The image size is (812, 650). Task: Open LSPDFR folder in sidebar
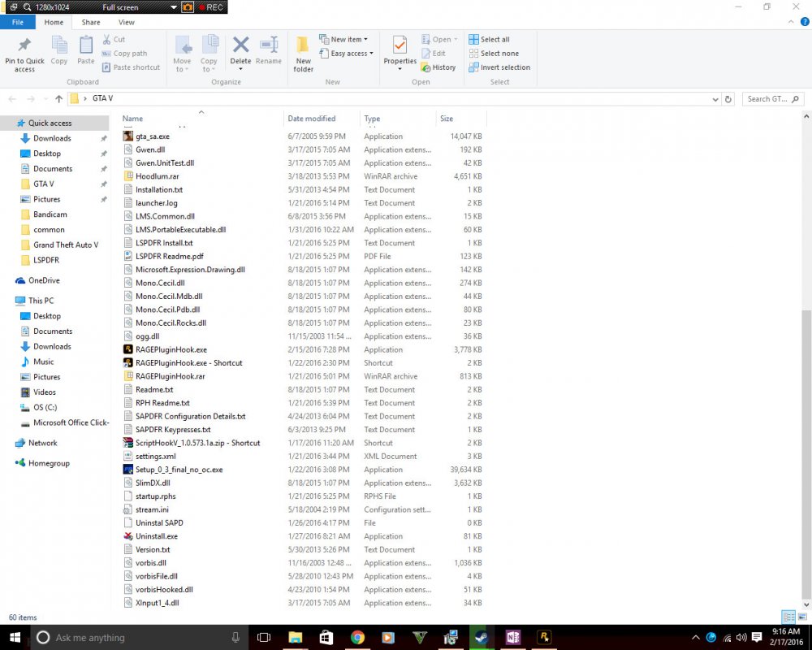tap(46, 260)
